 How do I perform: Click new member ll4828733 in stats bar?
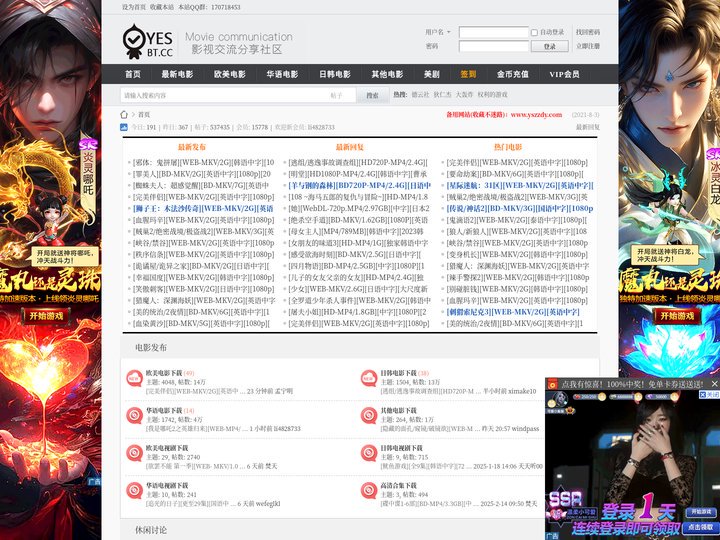(x=321, y=127)
